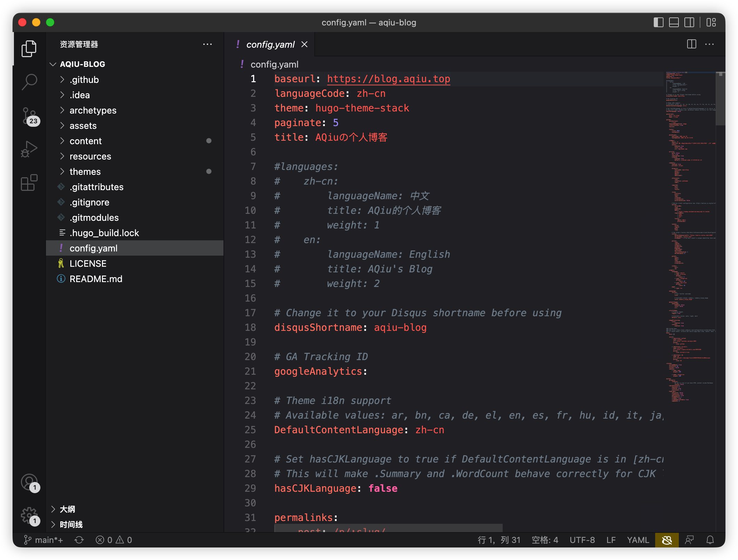Open Source Control view showing 23 changes
The height and width of the screenshot is (560, 738).
(29, 115)
